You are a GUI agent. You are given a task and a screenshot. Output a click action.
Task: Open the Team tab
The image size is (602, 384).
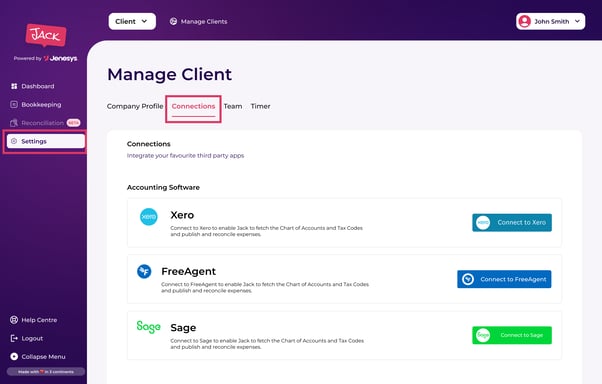click(233, 106)
